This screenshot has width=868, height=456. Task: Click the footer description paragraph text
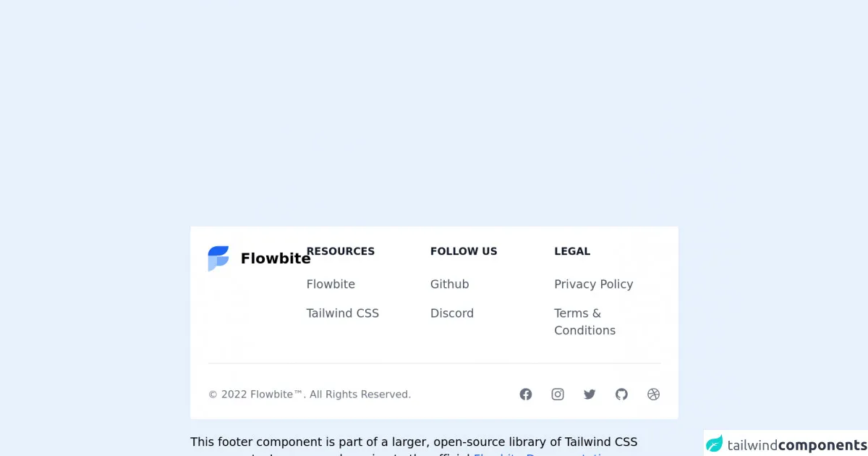coord(414,442)
